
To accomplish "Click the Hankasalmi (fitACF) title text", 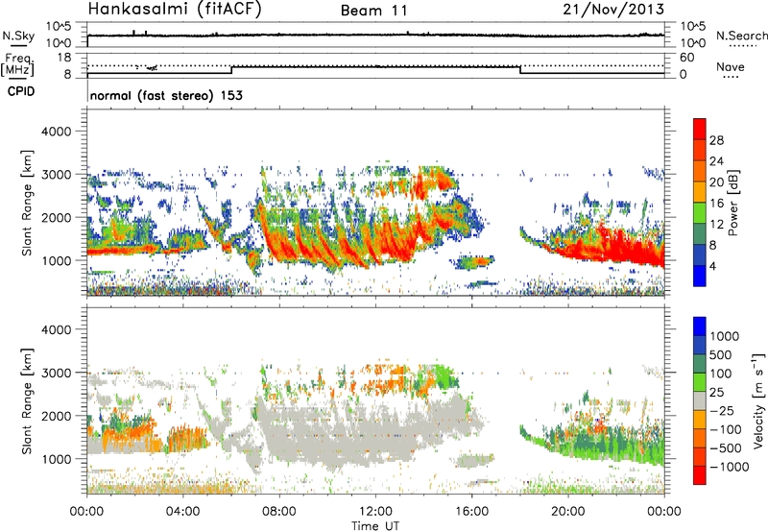I will [175, 10].
